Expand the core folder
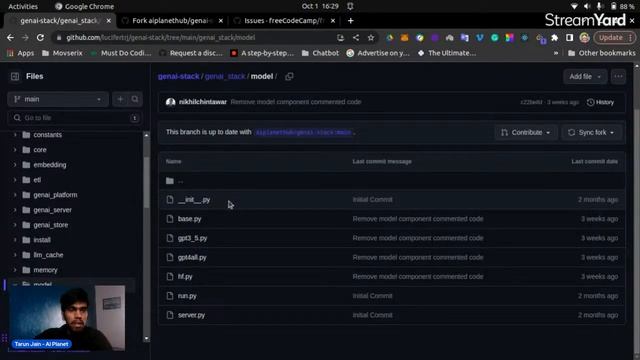The width and height of the screenshot is (640, 360). tap(16, 150)
